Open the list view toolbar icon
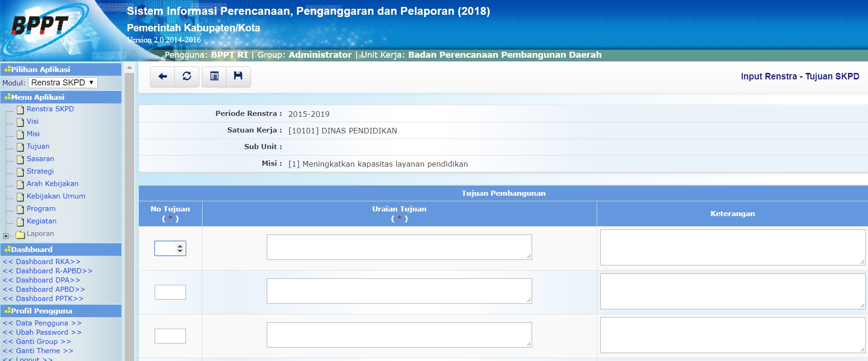868x361 pixels. pyautogui.click(x=214, y=76)
